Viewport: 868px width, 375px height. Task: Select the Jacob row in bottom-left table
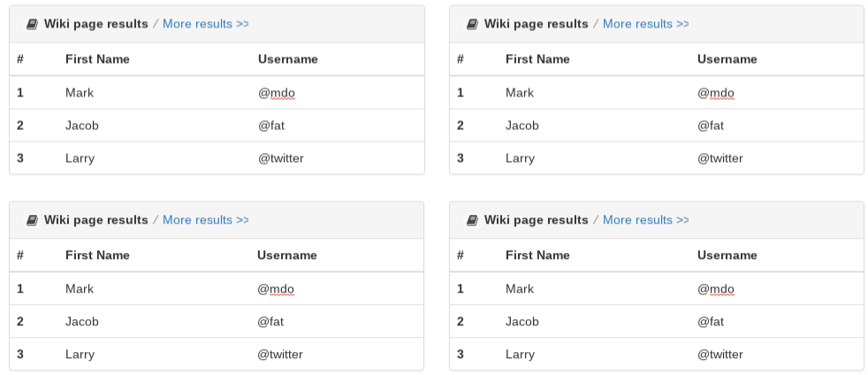tap(217, 321)
